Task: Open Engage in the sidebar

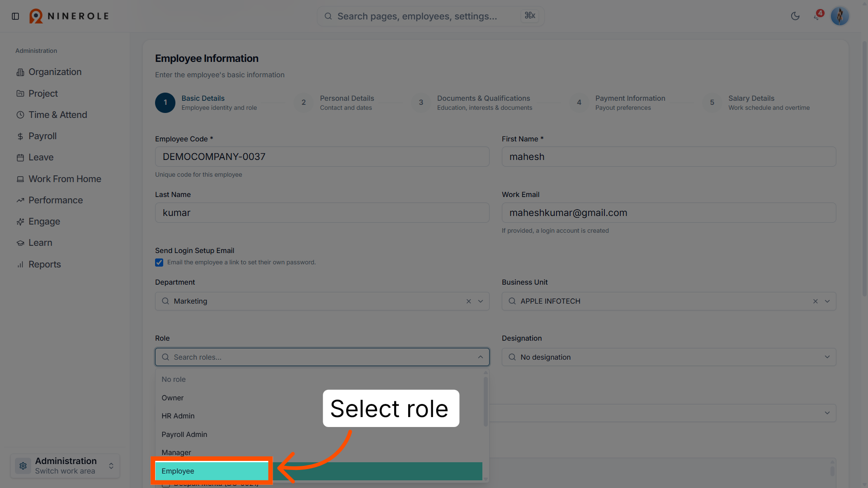Action: [44, 221]
